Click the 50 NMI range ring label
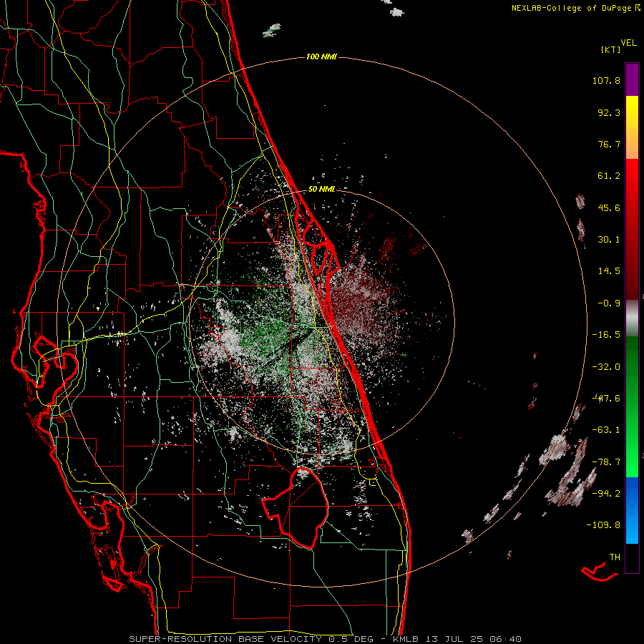The width and height of the screenshot is (644, 644). (321, 190)
